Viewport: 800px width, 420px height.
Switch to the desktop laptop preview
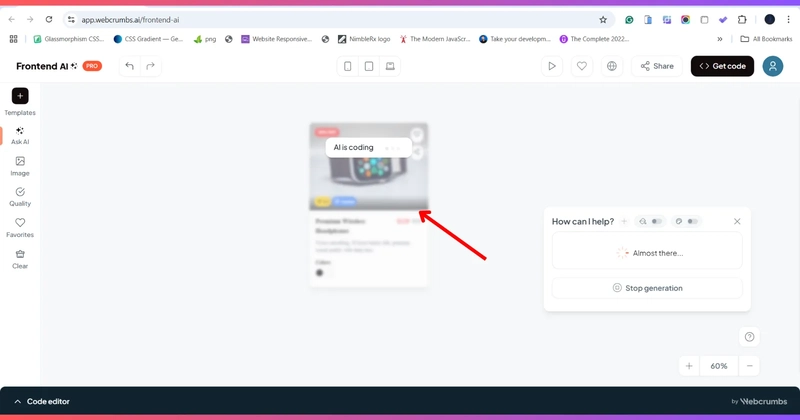click(x=390, y=66)
